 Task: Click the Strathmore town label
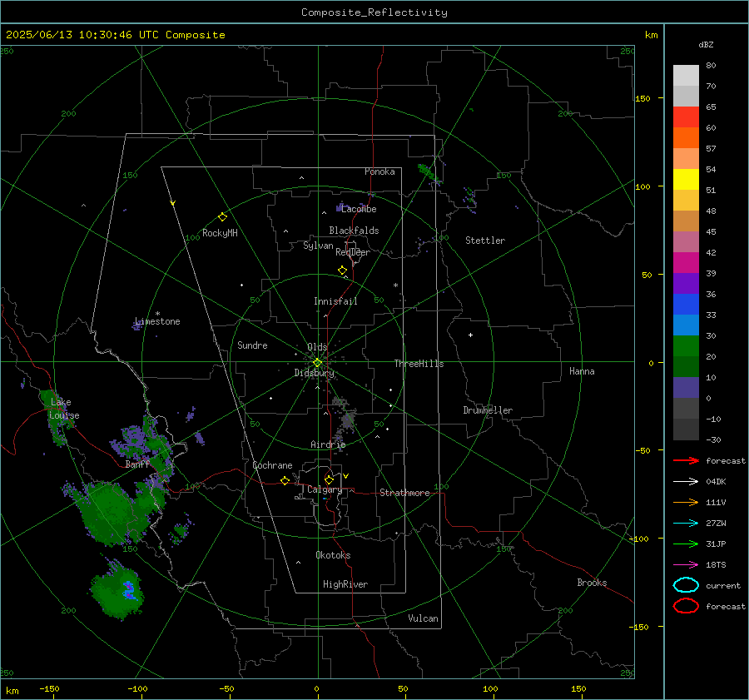[404, 493]
